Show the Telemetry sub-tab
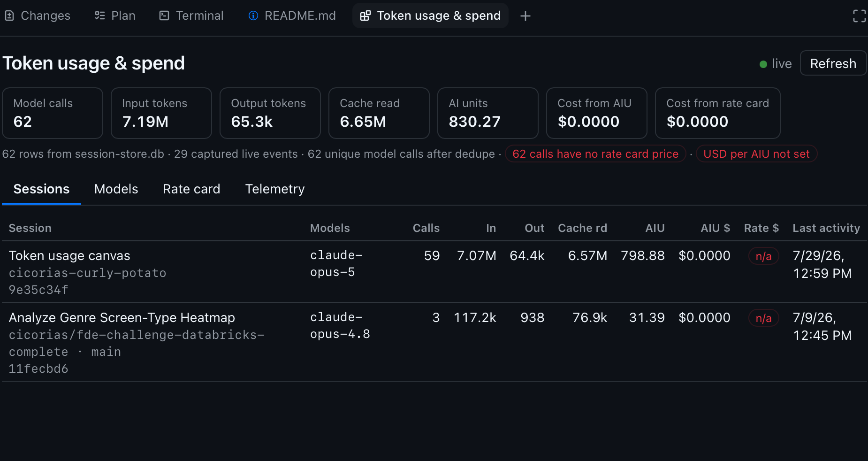868x461 pixels. (275, 189)
